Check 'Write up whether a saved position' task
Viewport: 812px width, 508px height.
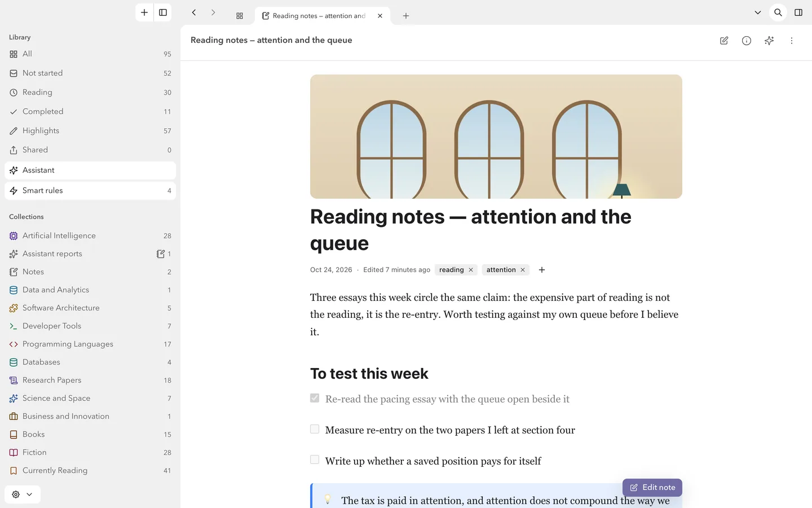(315, 460)
